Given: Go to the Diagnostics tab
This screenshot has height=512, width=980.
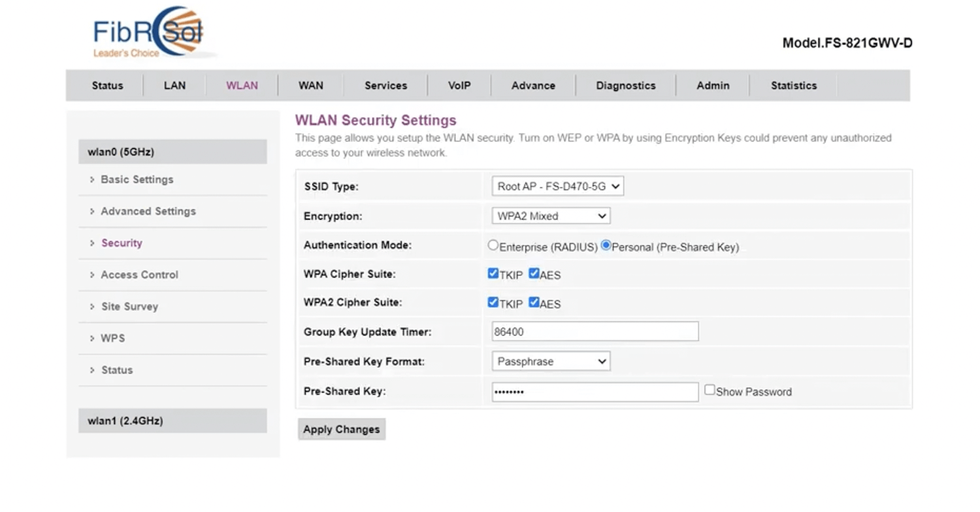Looking at the screenshot, I should tap(625, 86).
